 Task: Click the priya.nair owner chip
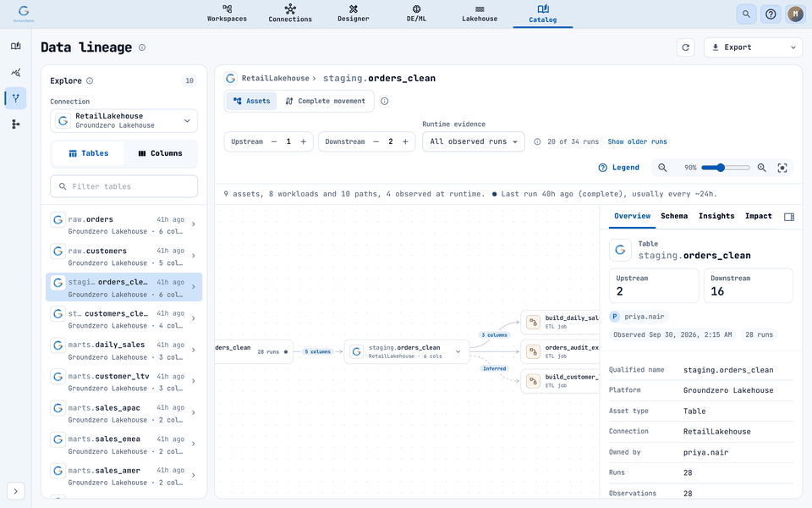(638, 317)
